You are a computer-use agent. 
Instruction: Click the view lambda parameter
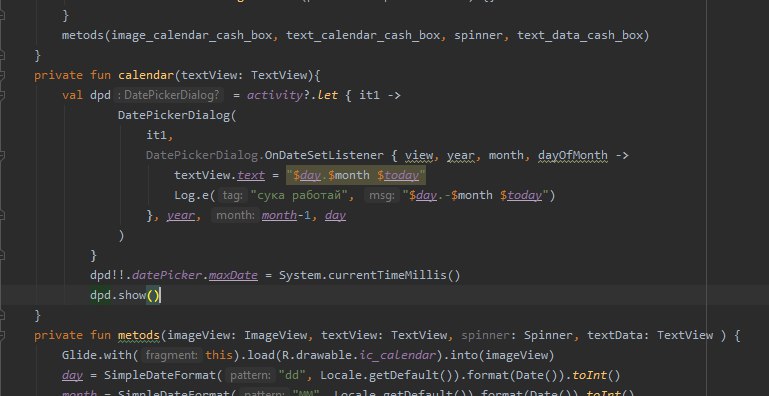click(419, 155)
